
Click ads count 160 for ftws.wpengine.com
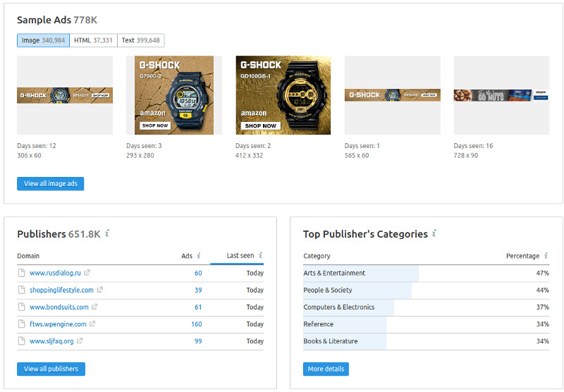[x=197, y=324]
